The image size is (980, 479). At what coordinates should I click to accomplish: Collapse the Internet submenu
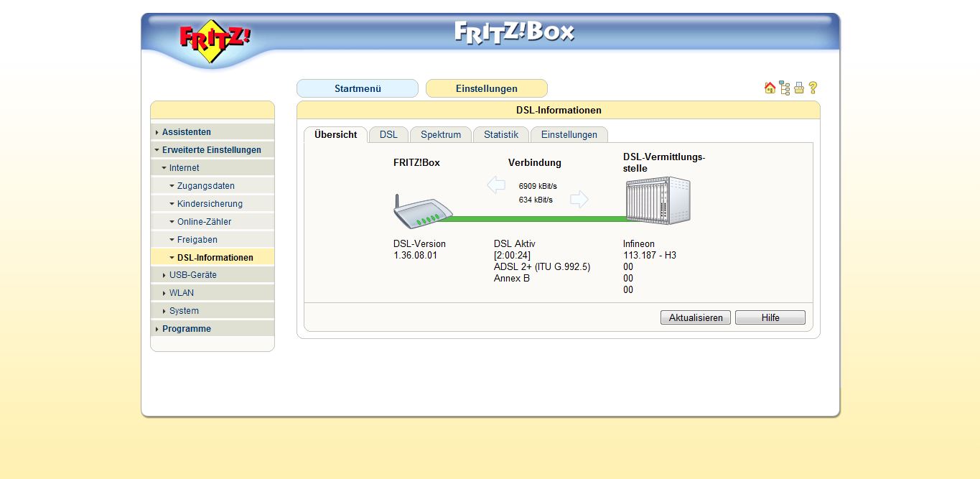213,168
